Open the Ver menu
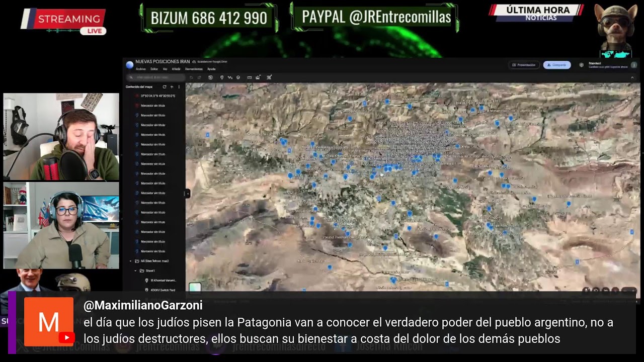Image resolution: width=644 pixels, height=362 pixels. 165,69
